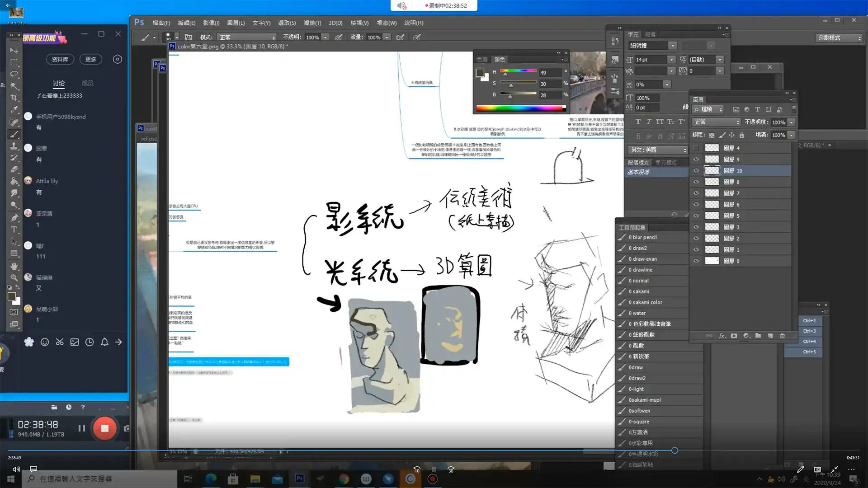Screen dimensions: 868x488
Task: Enable the lock-all padlock in Layers panel
Action: pos(742,136)
